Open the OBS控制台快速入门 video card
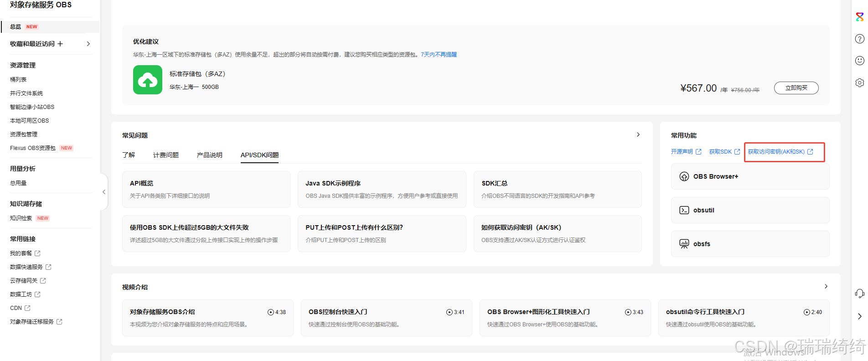Viewport: 868px width, 361px height. click(x=387, y=318)
